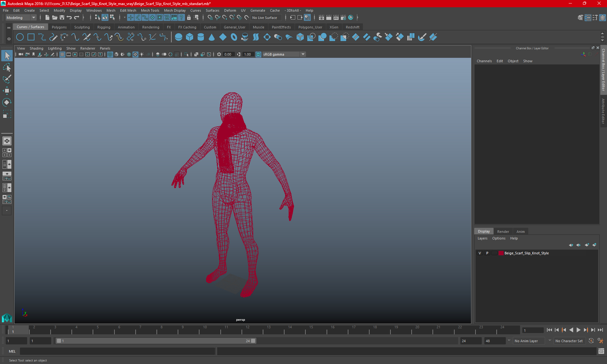
Task: Select the NURBS circle shelf icon
Action: pos(20,37)
